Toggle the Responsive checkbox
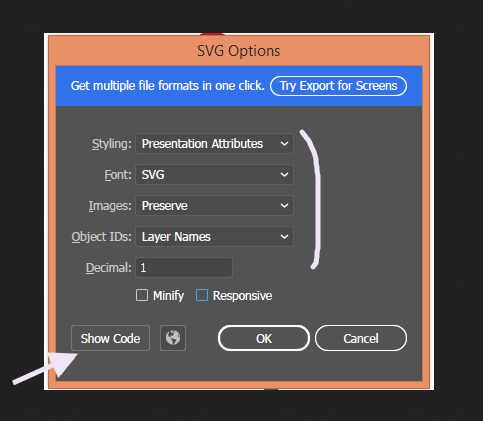Viewport: 483px width, 421px height. coord(202,295)
